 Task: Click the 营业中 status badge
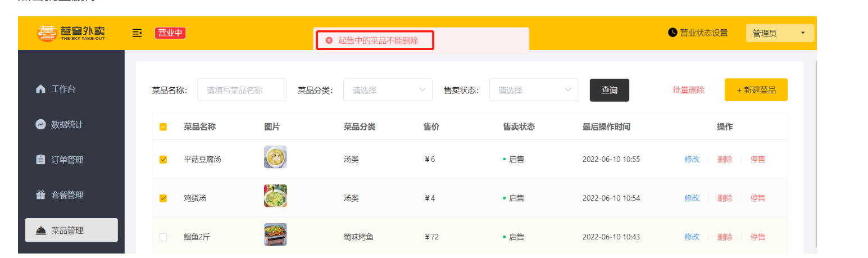pos(170,33)
